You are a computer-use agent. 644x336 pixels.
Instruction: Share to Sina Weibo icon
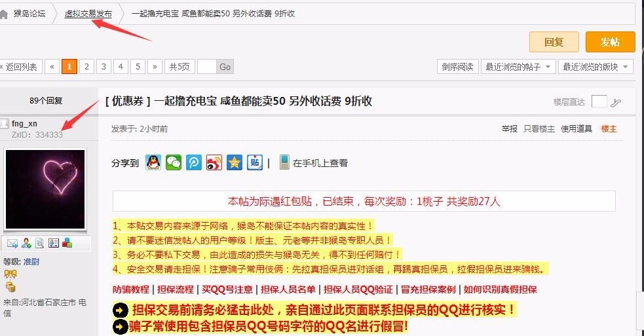point(214,162)
